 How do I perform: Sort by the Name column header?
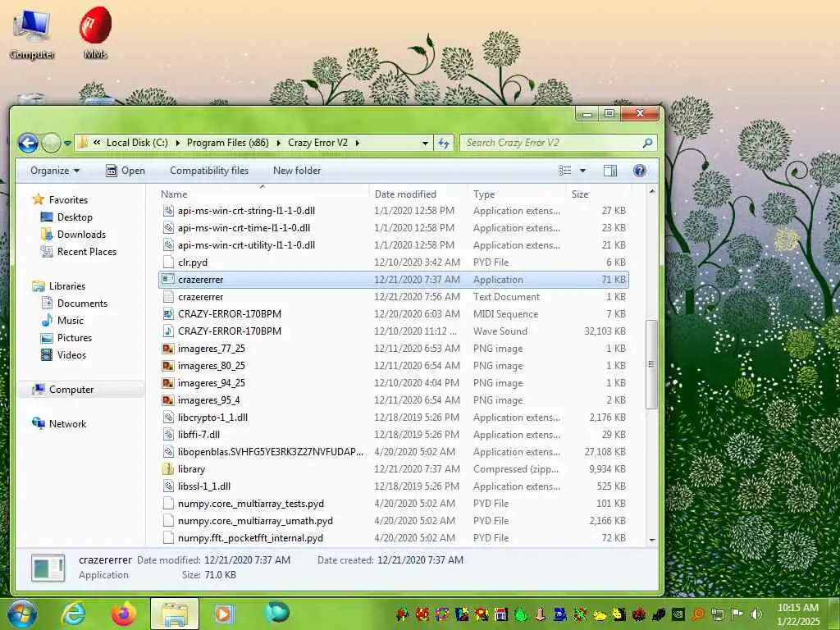pos(175,194)
